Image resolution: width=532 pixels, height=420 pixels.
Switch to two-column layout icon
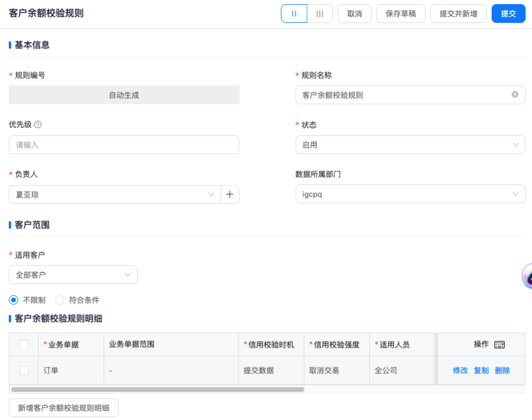[x=294, y=13]
